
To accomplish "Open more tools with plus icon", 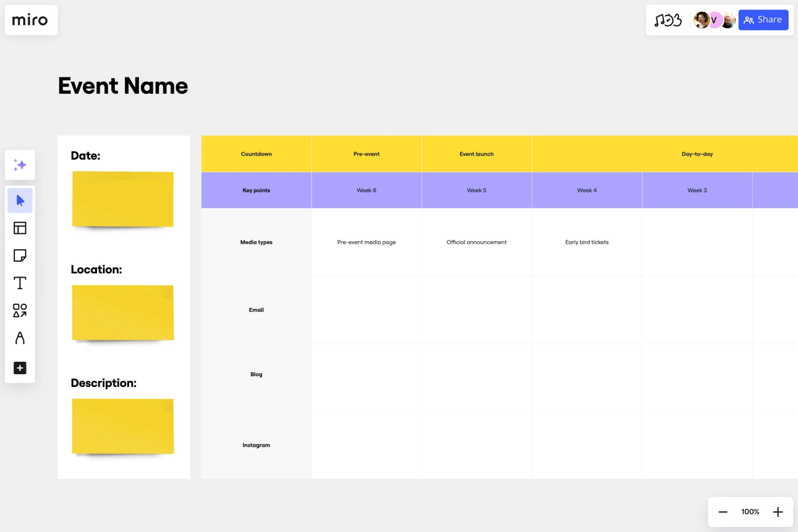I will 20,368.
